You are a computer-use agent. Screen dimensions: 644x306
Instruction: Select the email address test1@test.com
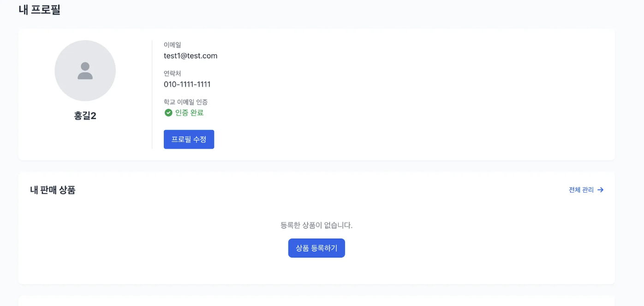pyautogui.click(x=191, y=56)
